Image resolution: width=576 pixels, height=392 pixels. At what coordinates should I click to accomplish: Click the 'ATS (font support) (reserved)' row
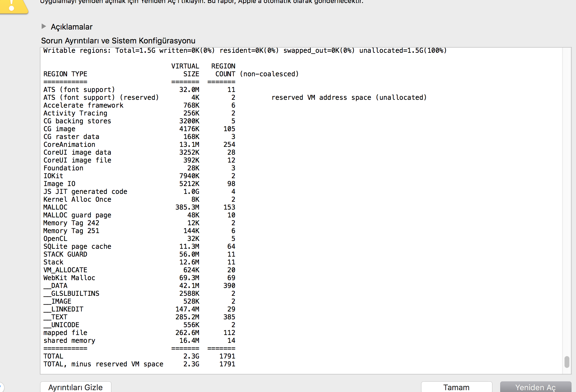pyautogui.click(x=139, y=97)
